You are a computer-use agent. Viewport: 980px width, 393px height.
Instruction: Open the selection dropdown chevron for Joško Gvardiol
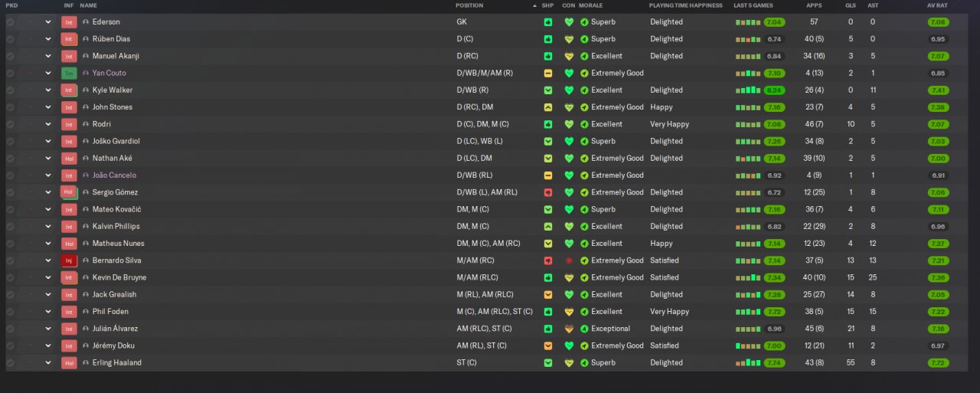click(48, 142)
